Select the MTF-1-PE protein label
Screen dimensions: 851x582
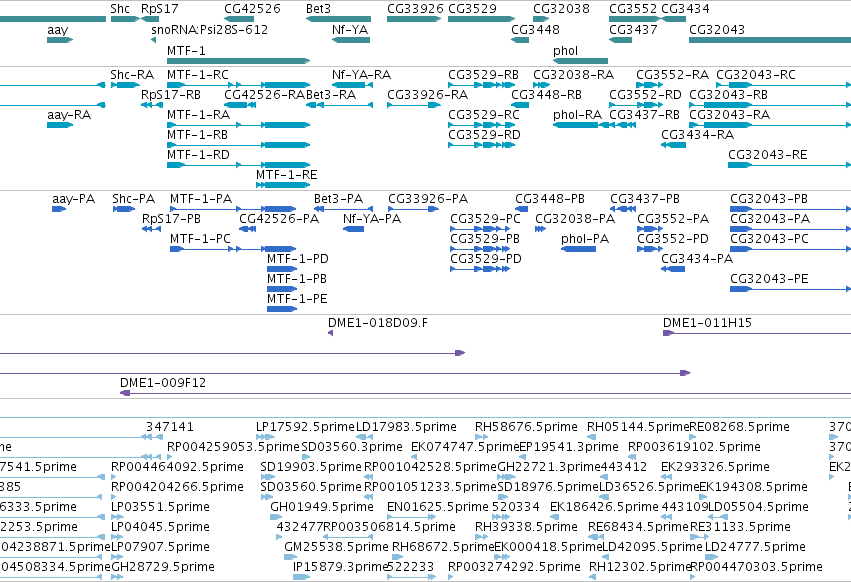(297, 299)
